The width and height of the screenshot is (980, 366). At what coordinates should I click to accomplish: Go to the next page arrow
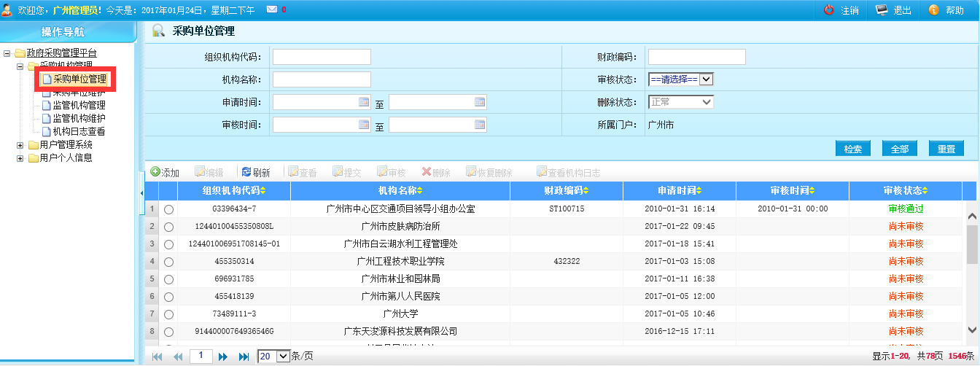click(223, 357)
